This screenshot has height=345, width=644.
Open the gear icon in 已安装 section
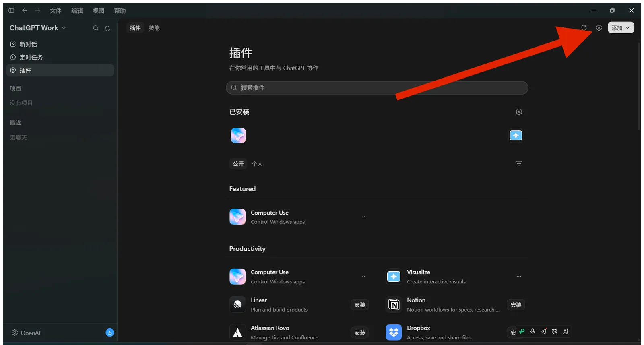click(x=519, y=112)
